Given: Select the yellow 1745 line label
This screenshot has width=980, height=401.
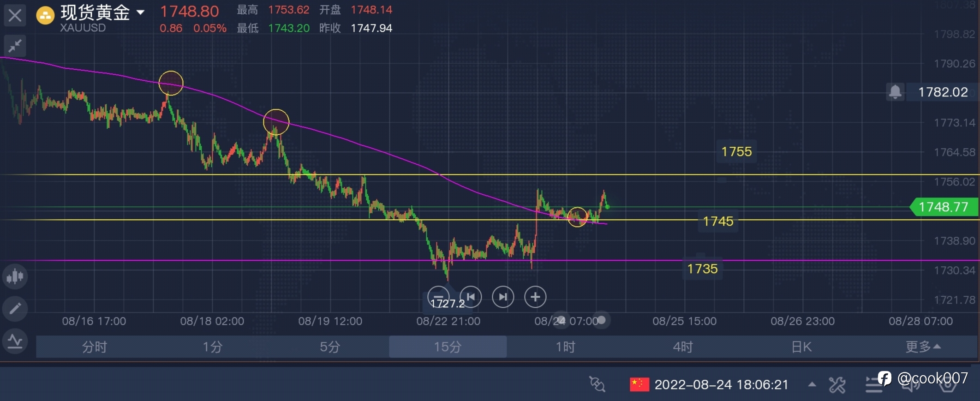Looking at the screenshot, I should tap(718, 221).
